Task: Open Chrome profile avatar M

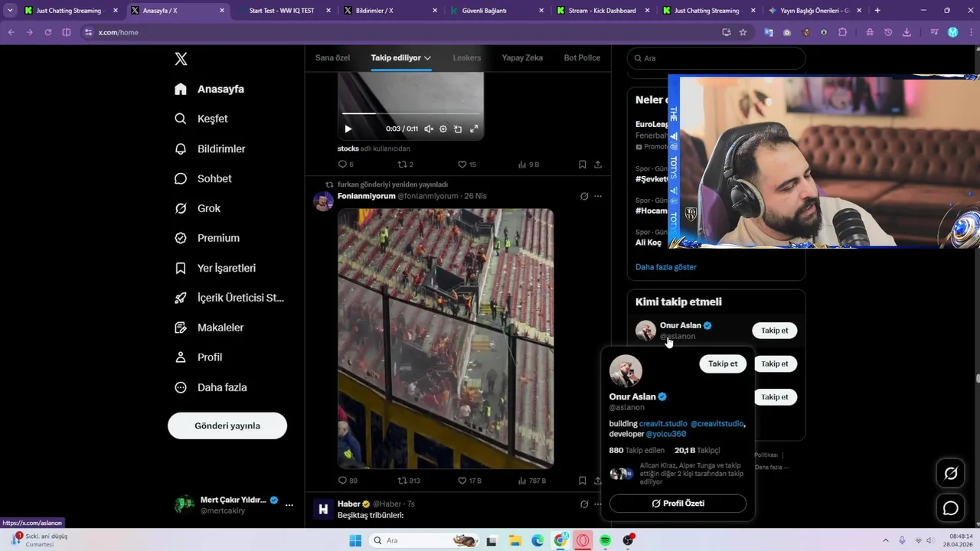Action: [952, 32]
